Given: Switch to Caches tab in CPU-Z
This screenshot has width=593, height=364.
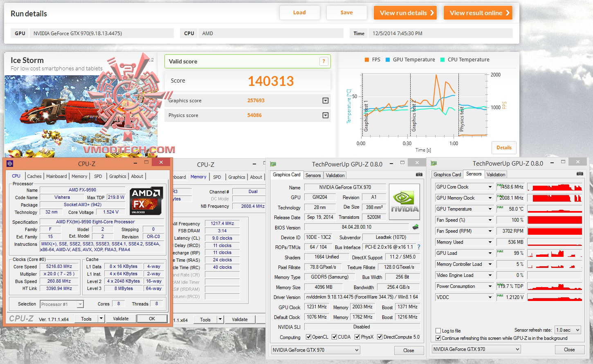Looking at the screenshot, I should tap(34, 176).
